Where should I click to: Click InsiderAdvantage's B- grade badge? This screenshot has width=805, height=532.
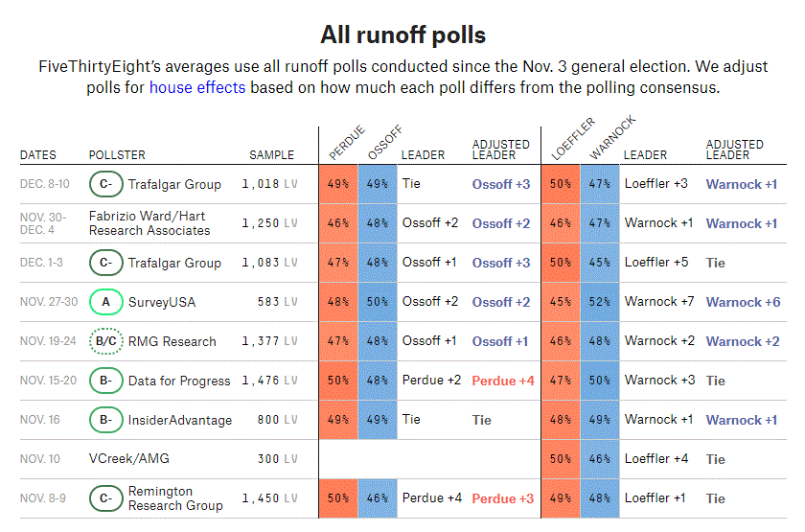click(x=104, y=420)
